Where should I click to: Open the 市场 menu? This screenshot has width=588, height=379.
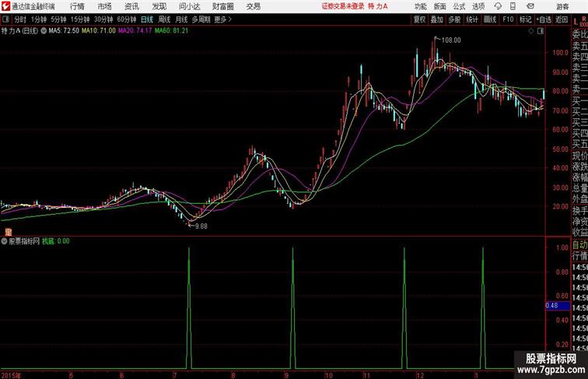point(105,6)
